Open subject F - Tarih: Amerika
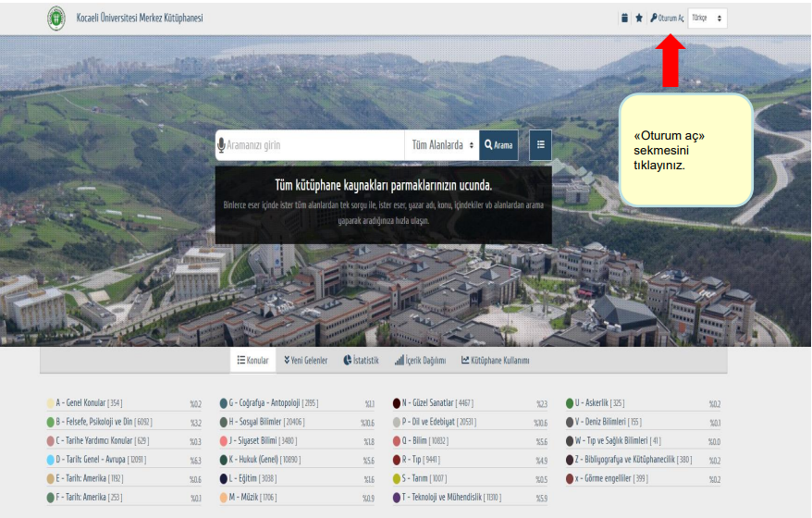The height and width of the screenshot is (518, 812). click(x=89, y=497)
